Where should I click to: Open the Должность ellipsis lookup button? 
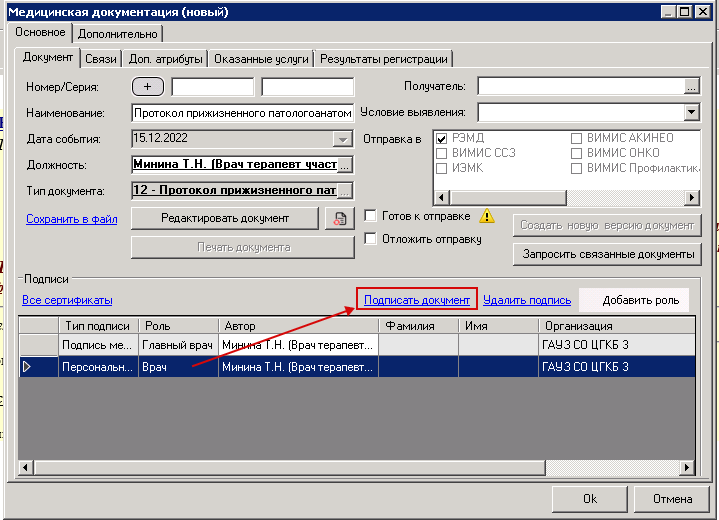(346, 165)
